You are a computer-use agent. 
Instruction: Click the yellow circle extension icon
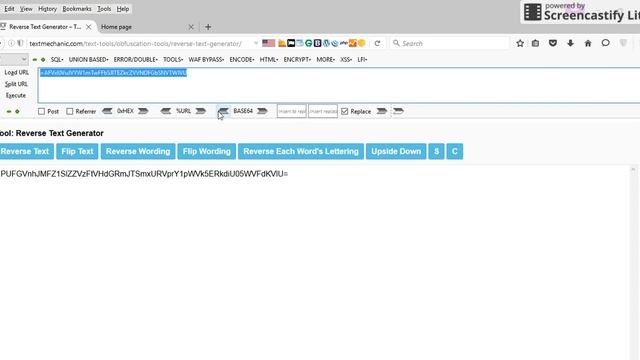(361, 43)
